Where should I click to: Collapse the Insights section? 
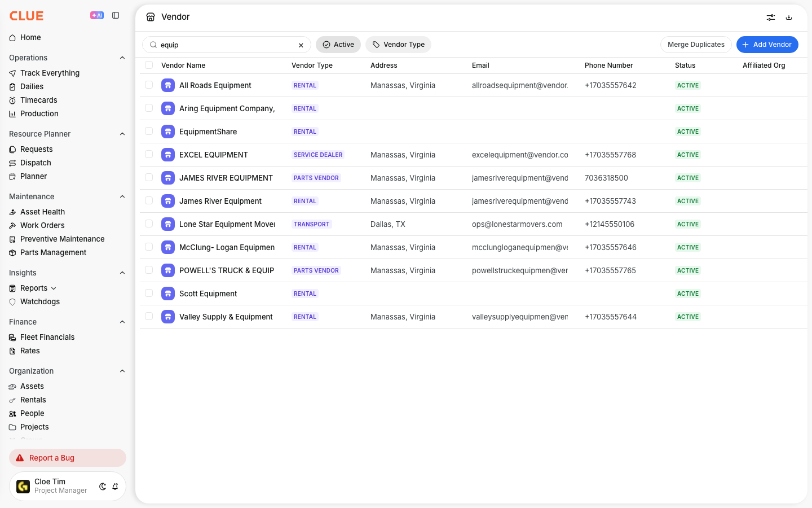122,273
